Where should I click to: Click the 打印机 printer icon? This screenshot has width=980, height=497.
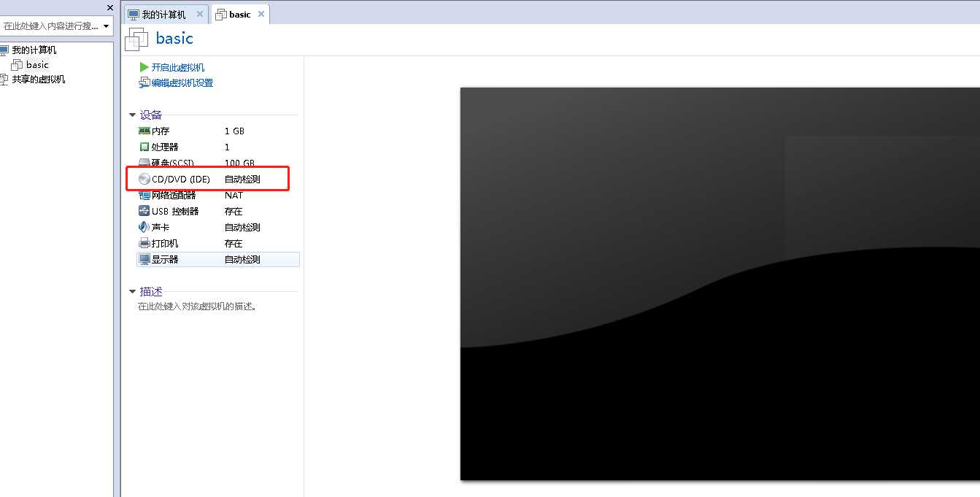(144, 243)
